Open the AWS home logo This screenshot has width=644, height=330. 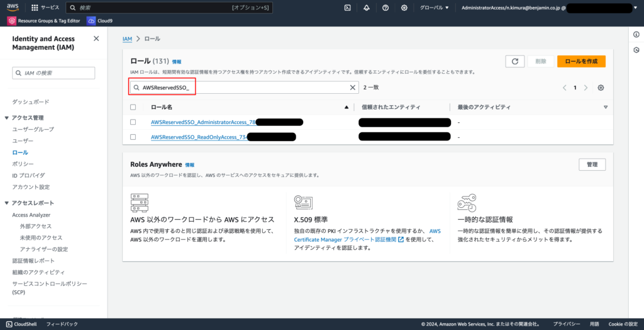tap(13, 8)
